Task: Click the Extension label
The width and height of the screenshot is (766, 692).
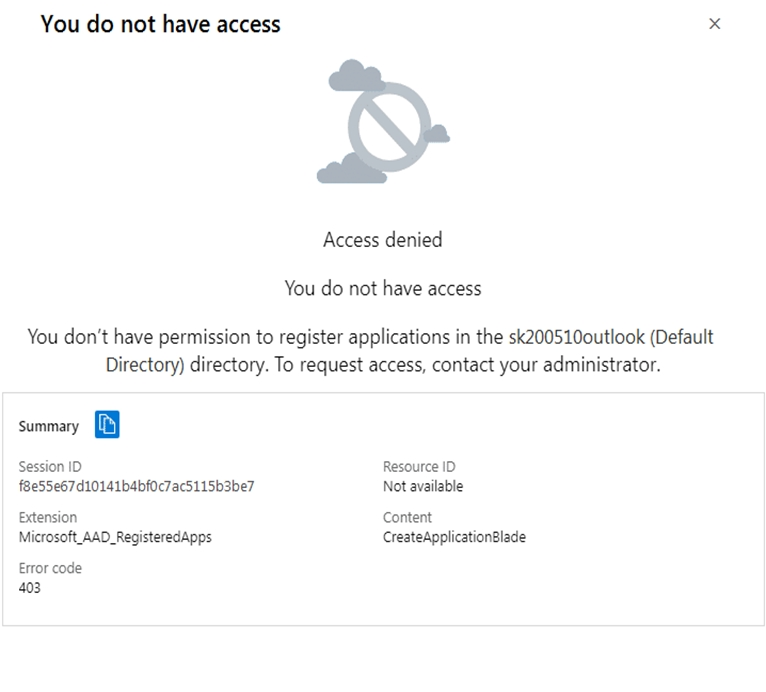Action: (47, 518)
